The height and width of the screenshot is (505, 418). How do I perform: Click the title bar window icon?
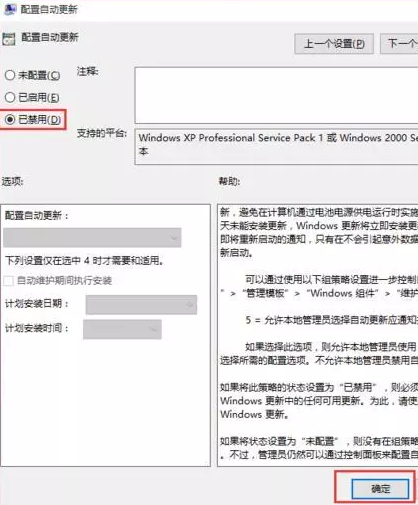pyautogui.click(x=9, y=9)
